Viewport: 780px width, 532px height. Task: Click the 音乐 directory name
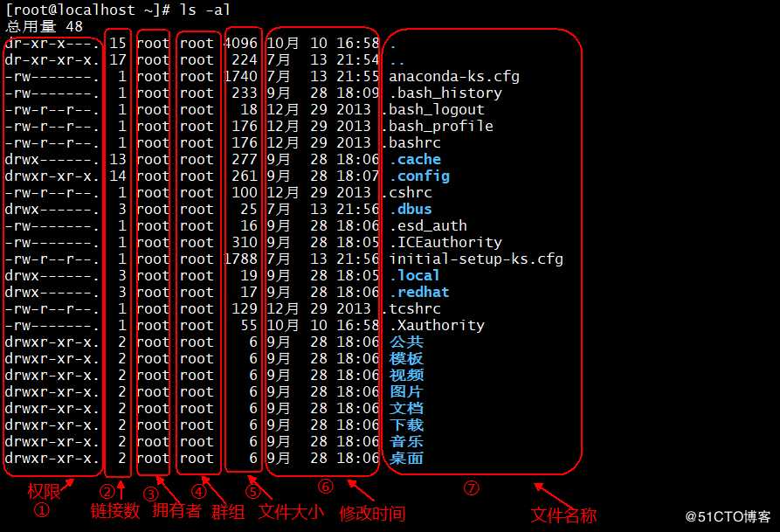pos(406,441)
